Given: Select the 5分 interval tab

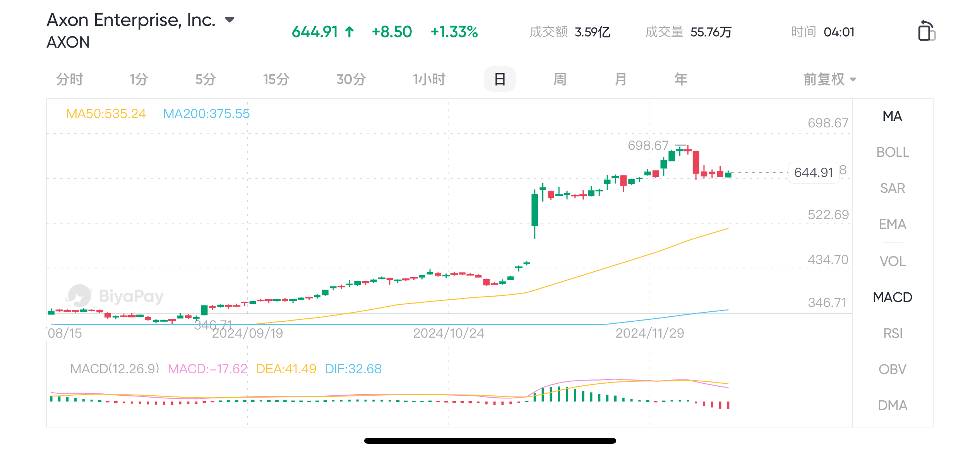Looking at the screenshot, I should [206, 79].
